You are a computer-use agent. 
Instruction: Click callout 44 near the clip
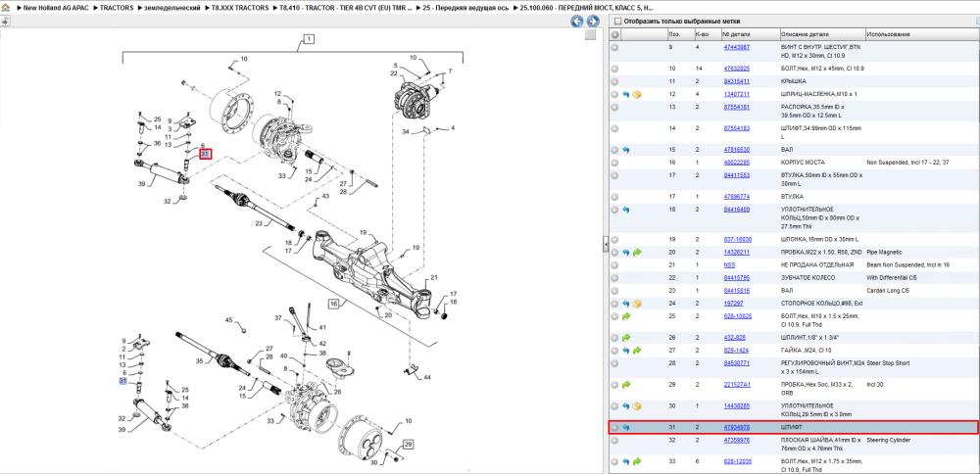coord(427,377)
